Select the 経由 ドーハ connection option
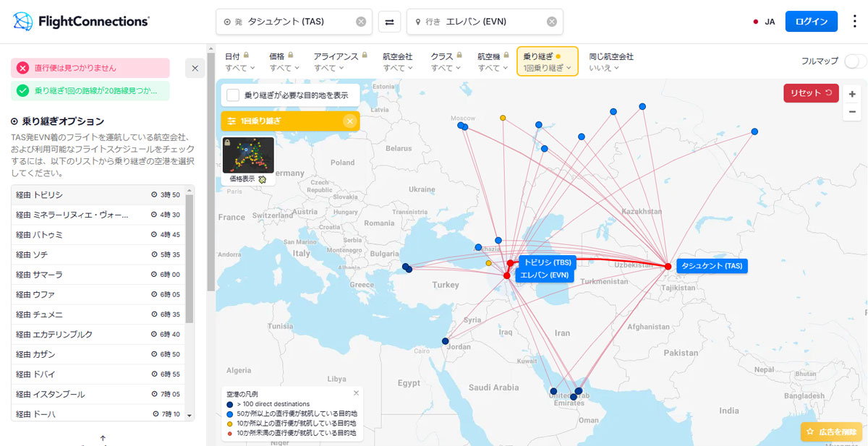The width and height of the screenshot is (868, 446). click(x=98, y=413)
